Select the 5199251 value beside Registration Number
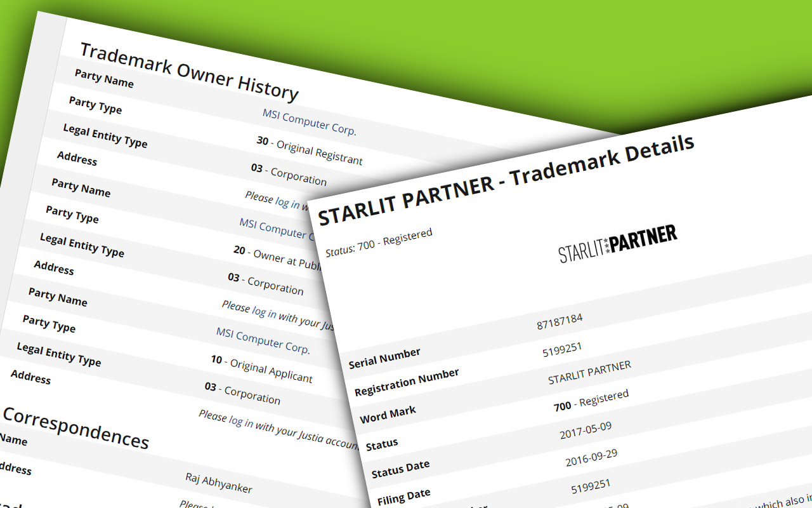 [x=562, y=349]
